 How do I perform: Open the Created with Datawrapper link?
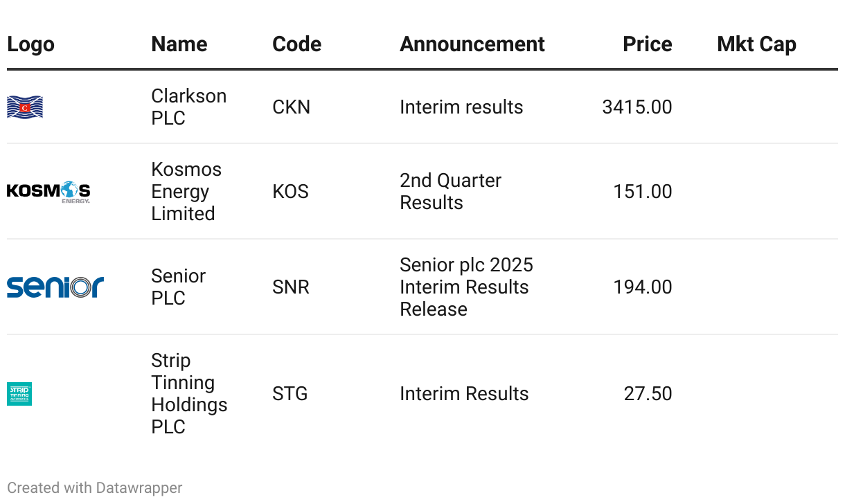tap(95, 488)
